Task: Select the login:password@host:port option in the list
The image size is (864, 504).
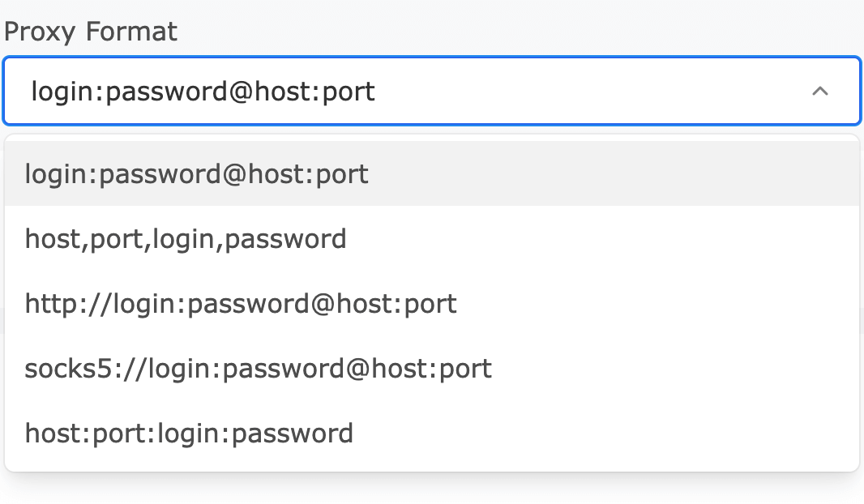Action: click(x=197, y=173)
